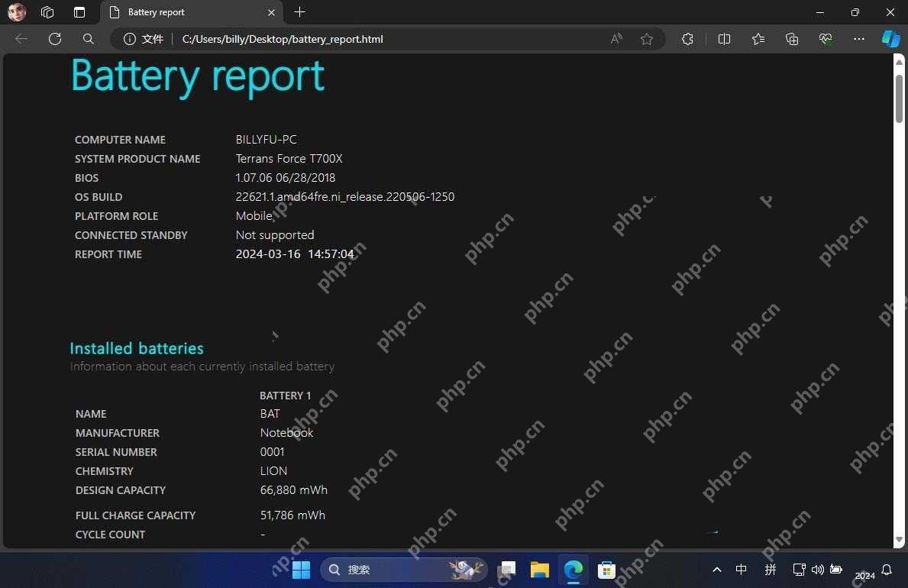
Task: Open the tab actions menu icon
Action: pos(79,12)
